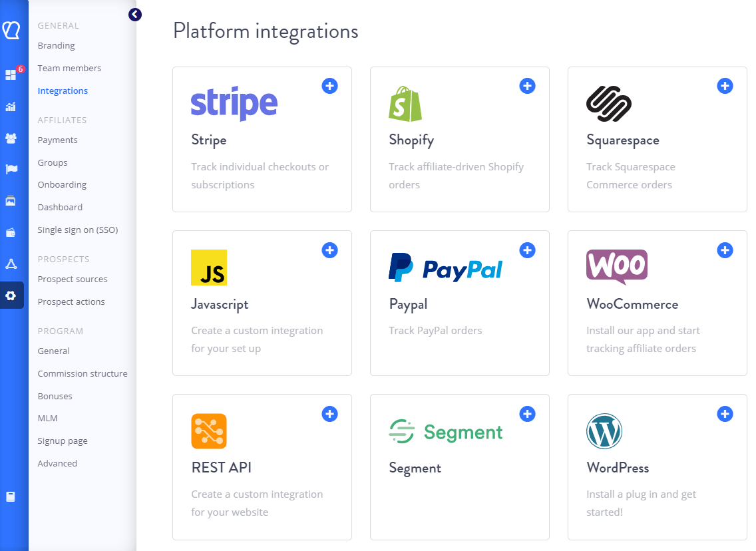
Task: Click 'Install a plug in and get started!' text
Action: pyautogui.click(x=642, y=503)
